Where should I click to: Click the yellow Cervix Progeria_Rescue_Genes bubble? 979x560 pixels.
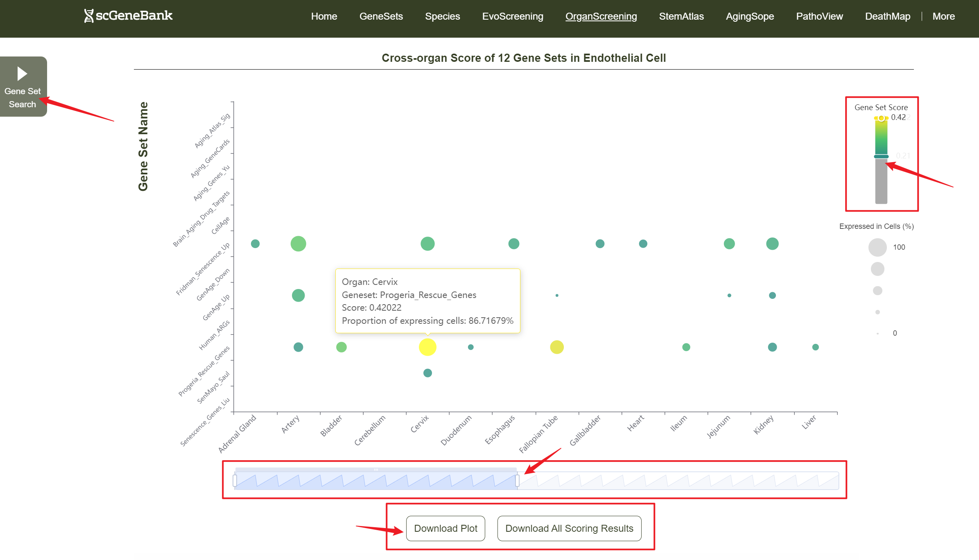pyautogui.click(x=427, y=347)
